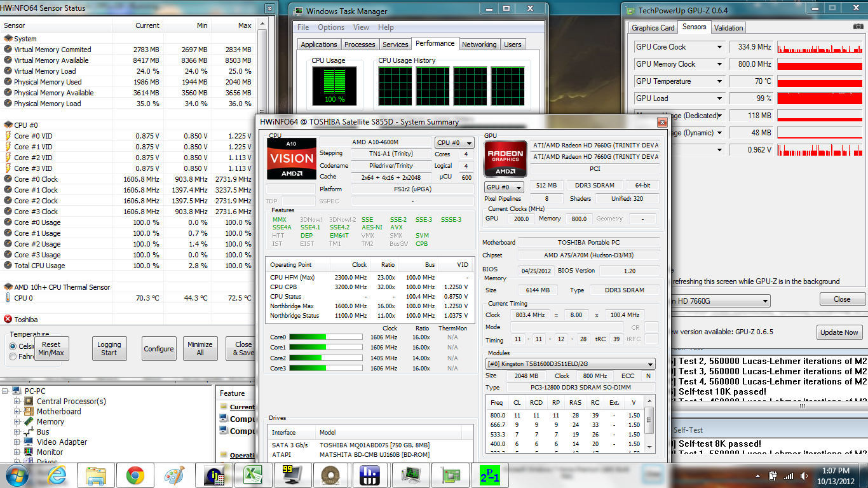The image size is (868, 488).
Task: Open Windows Explorer from taskbar
Action: coord(96,475)
